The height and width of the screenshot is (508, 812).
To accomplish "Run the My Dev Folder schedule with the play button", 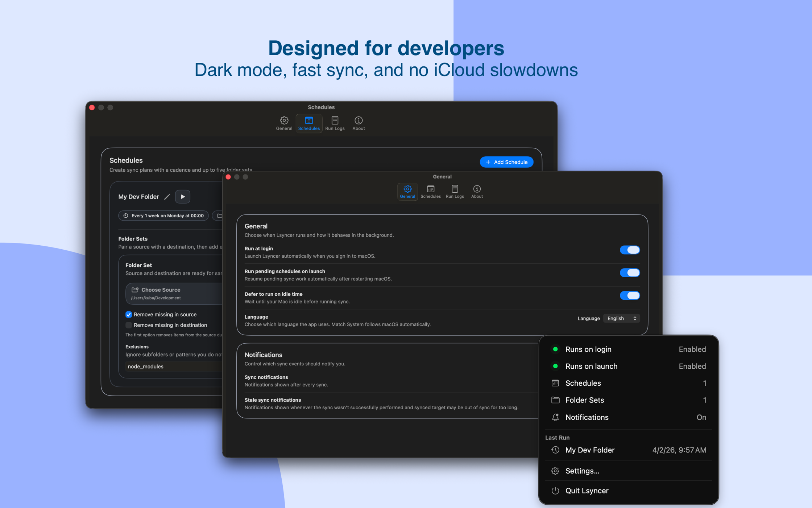I will [183, 196].
